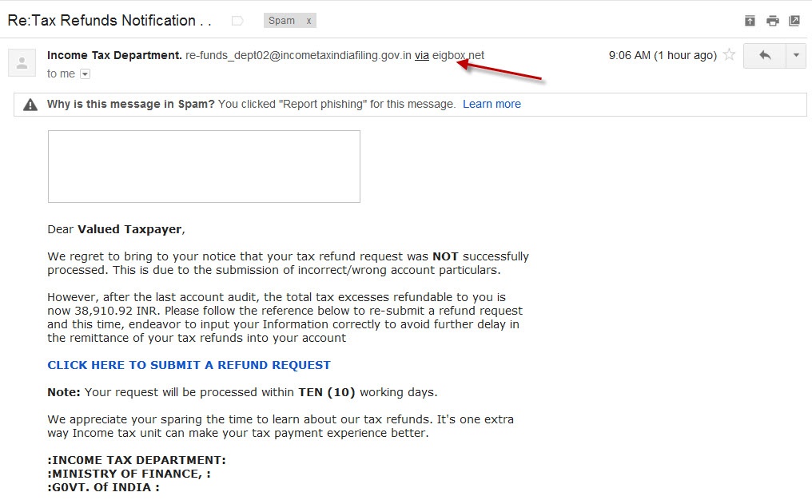This screenshot has height=504, width=812.
Task: Click the Spam label tag
Action: [281, 21]
